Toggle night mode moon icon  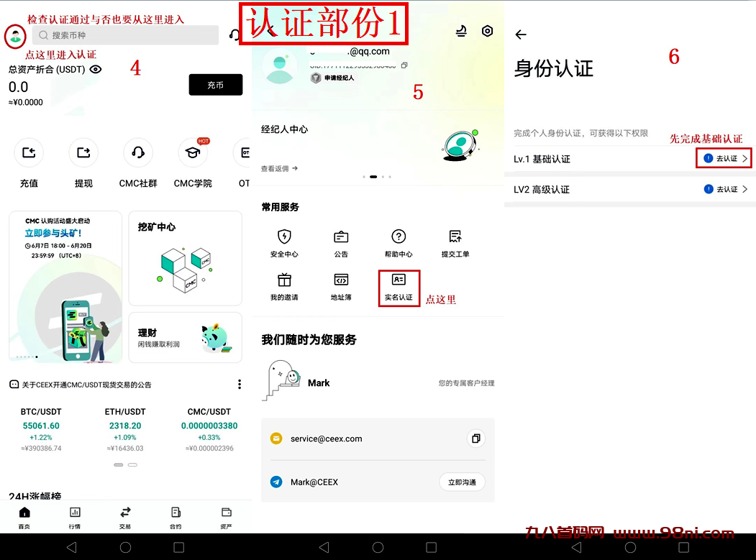coord(461,31)
